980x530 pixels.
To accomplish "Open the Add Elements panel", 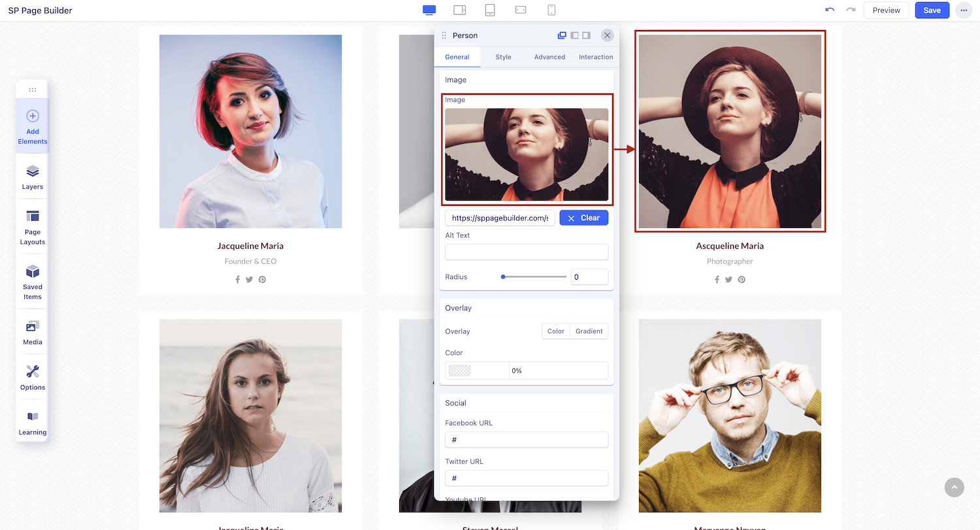I will (x=33, y=126).
